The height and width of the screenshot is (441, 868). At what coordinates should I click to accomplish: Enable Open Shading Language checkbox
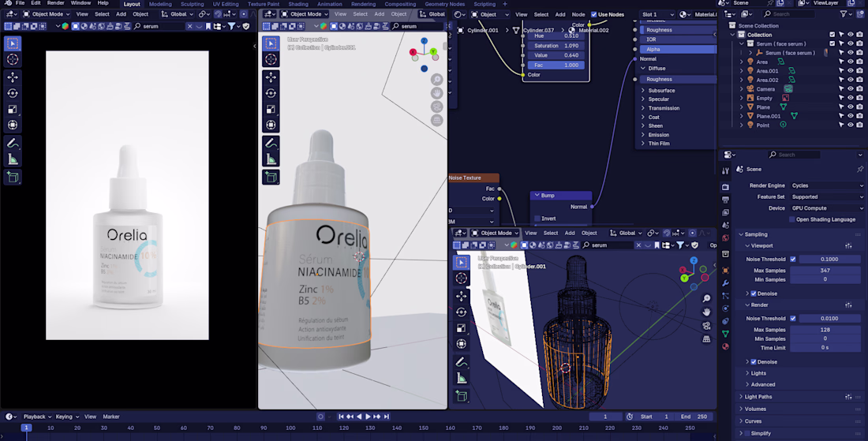[x=791, y=219]
